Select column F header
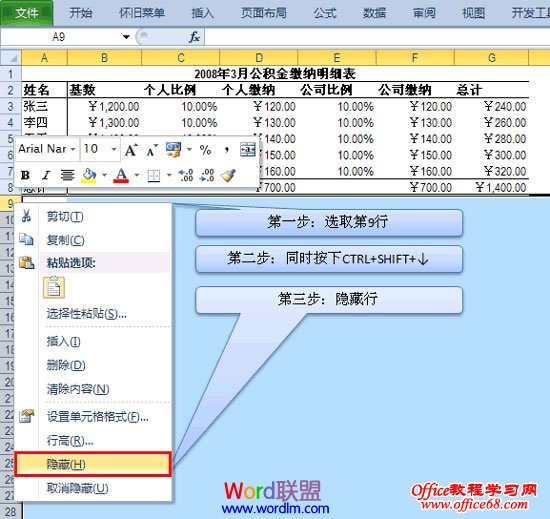 (415, 58)
